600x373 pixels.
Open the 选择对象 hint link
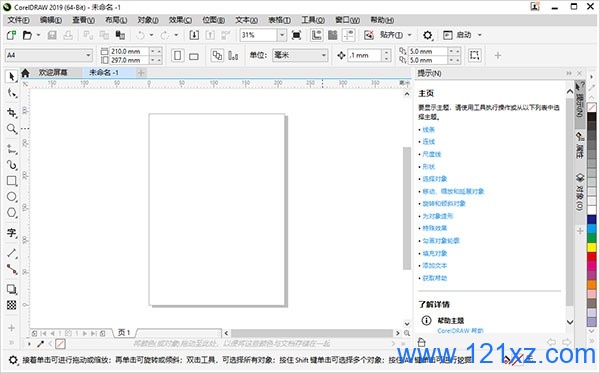click(x=435, y=179)
